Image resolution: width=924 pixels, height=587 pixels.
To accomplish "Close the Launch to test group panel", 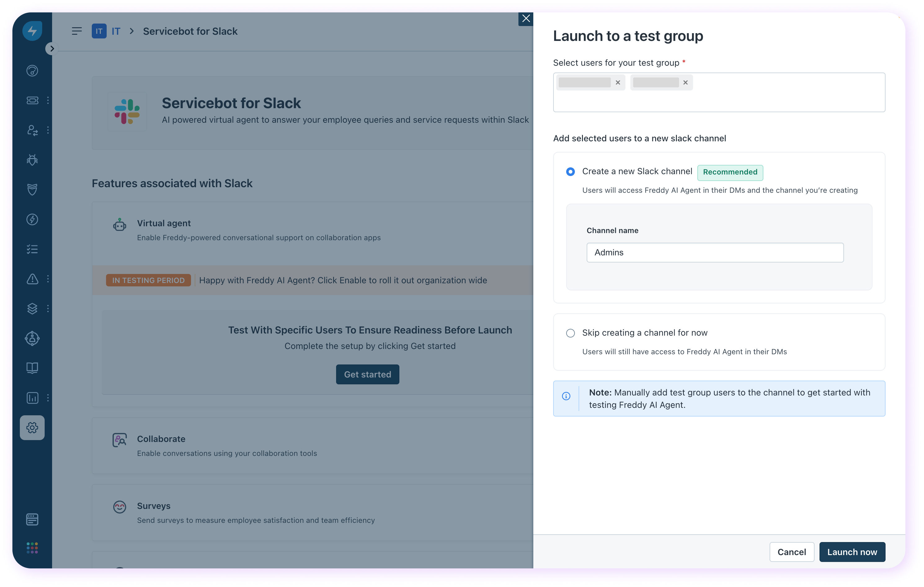I will [x=526, y=18].
